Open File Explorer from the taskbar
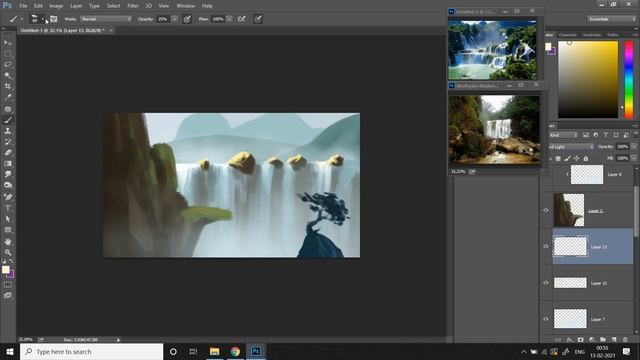The width and height of the screenshot is (640, 360). point(214,351)
